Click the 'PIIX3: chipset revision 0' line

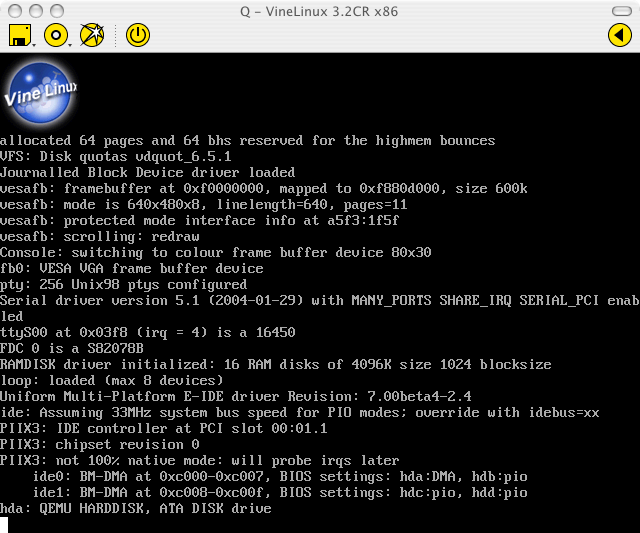(100, 444)
